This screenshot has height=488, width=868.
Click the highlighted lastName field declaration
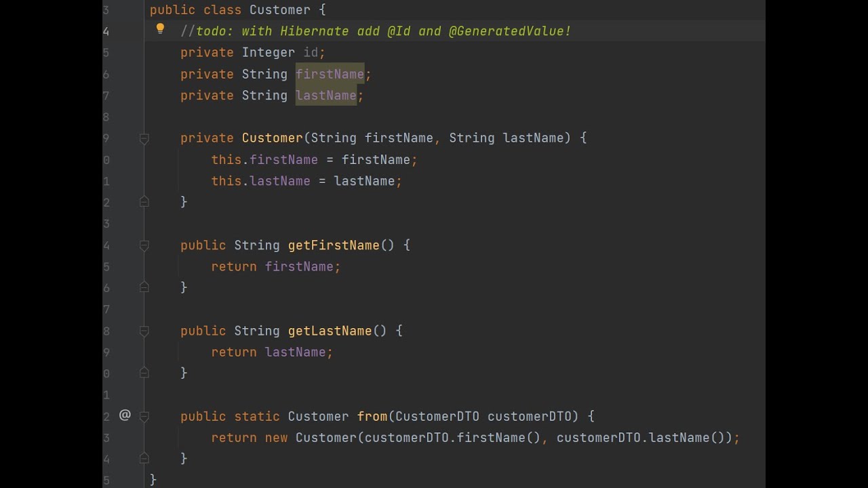pos(326,96)
